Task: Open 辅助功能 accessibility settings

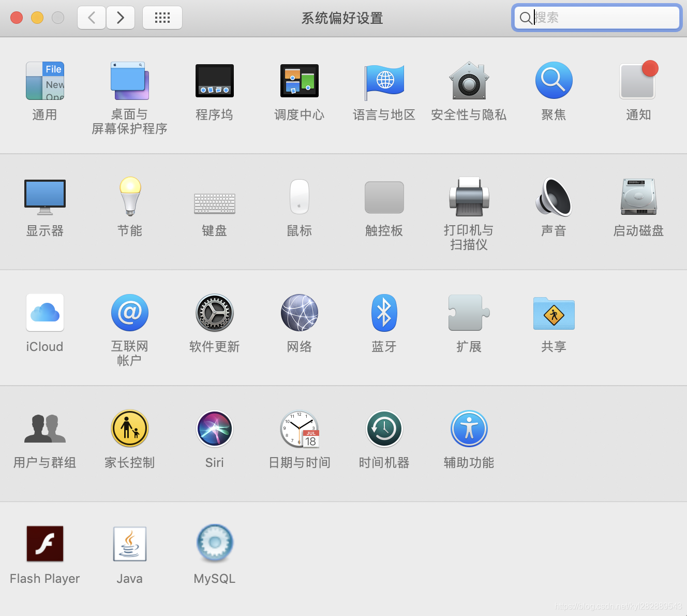Action: (x=469, y=429)
